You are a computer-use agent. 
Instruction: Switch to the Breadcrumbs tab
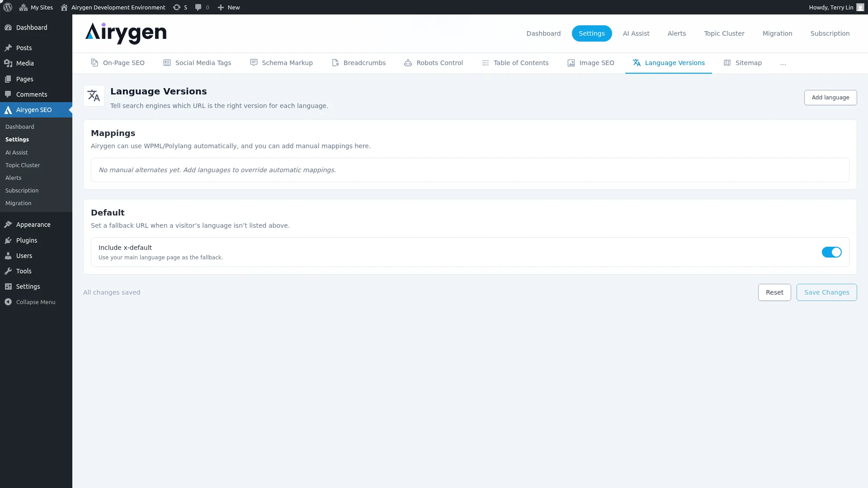[359, 63]
